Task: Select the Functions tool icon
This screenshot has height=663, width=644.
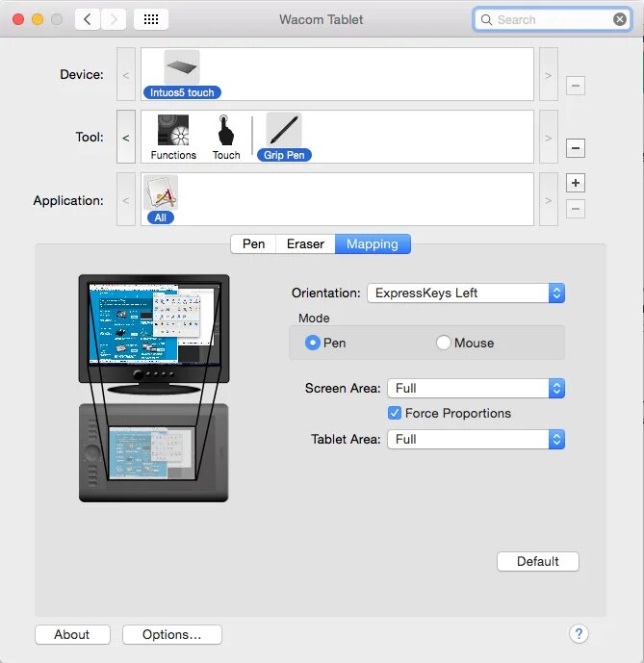Action: (173, 130)
